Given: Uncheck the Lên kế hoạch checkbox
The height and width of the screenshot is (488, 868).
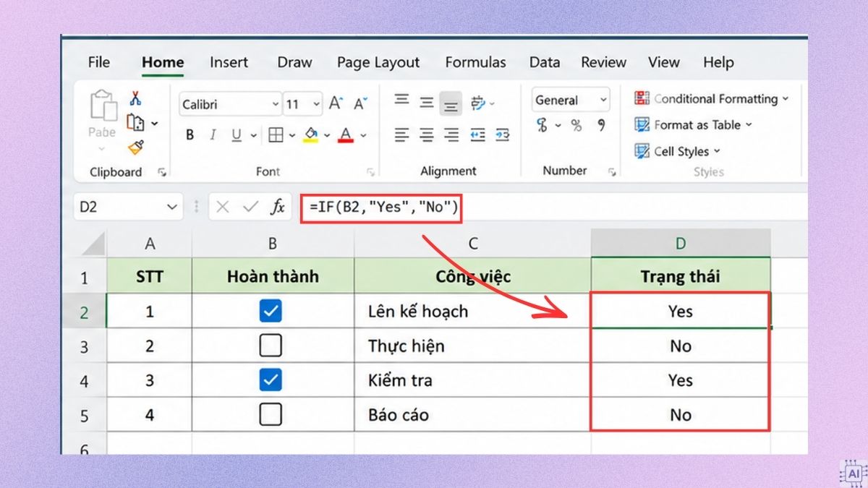Looking at the screenshot, I should tap(271, 311).
